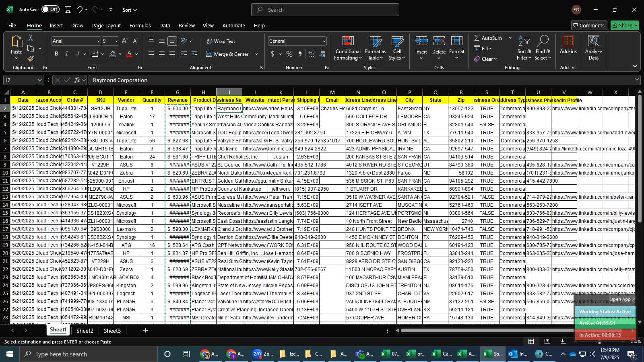This screenshot has height=362, width=644.
Task: Toggle Align Left button
Action: pos(151,54)
